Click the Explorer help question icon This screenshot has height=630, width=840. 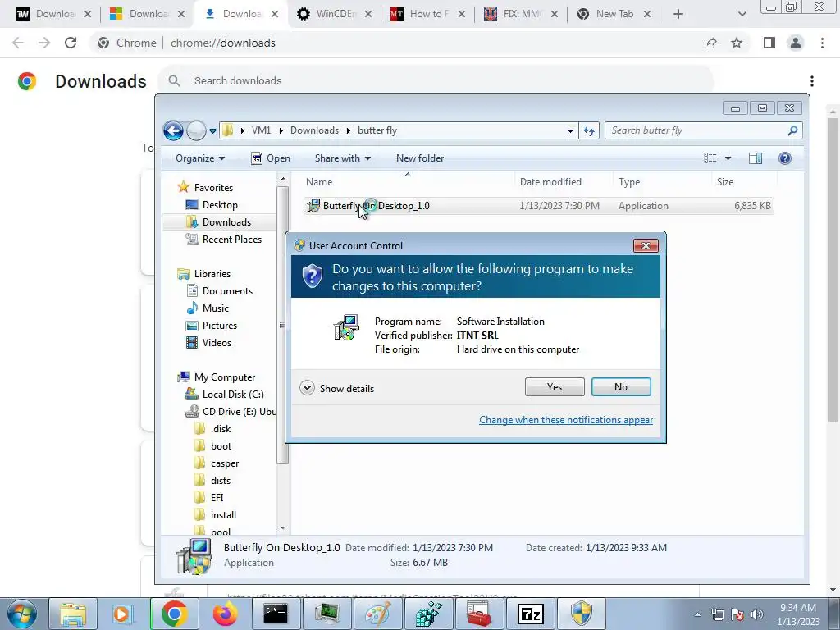(x=785, y=158)
